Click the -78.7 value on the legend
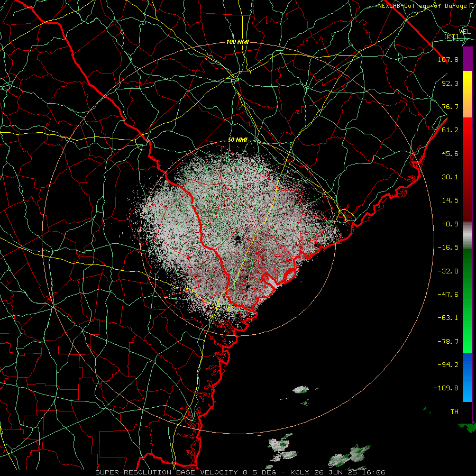 coord(448,342)
